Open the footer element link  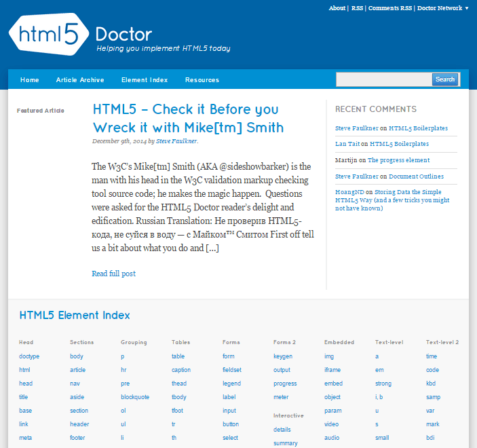point(77,438)
